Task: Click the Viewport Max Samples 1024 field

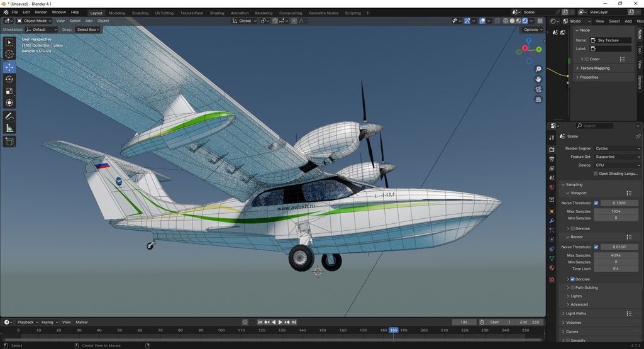Action: pos(616,211)
